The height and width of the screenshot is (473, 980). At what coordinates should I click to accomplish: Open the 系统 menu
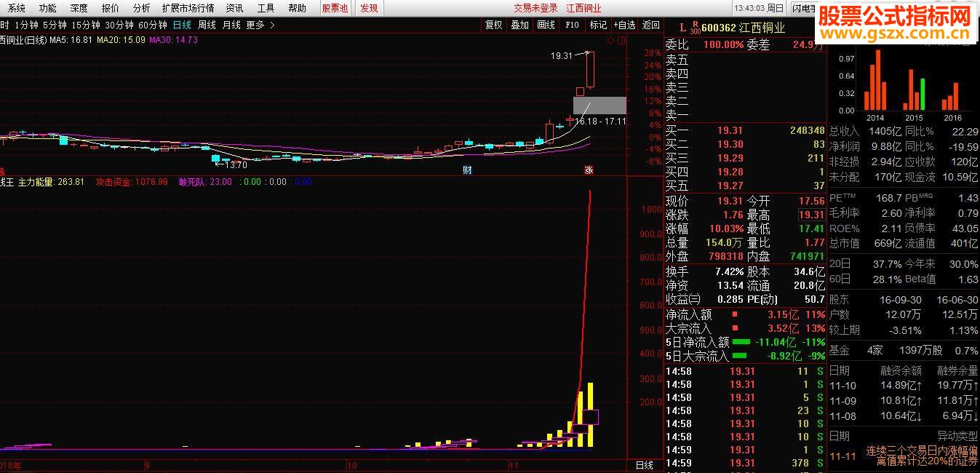pos(17,8)
